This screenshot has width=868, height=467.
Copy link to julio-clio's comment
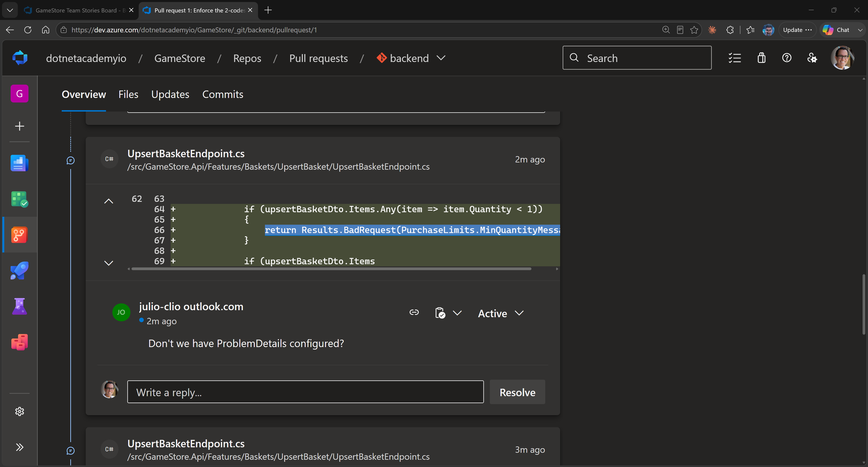[414, 312]
